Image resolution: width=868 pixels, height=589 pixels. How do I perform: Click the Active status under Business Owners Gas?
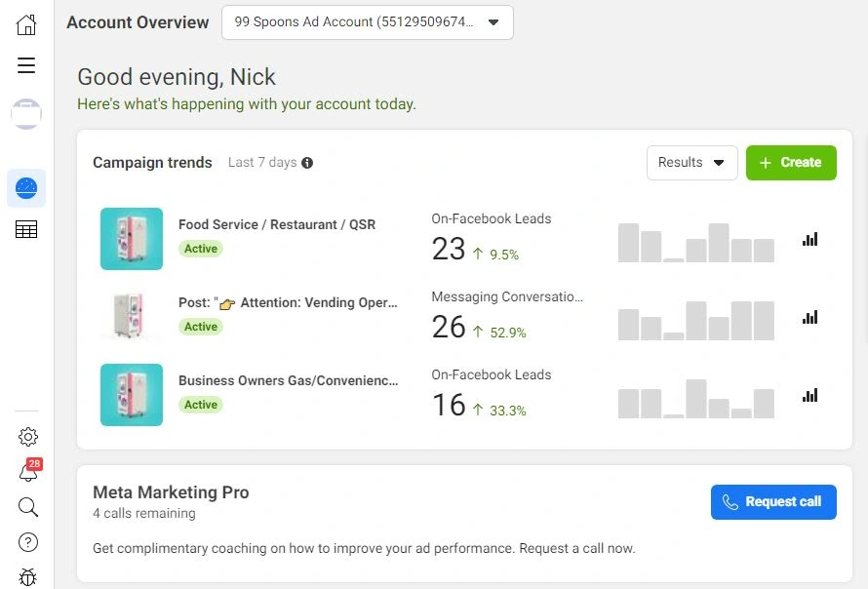click(200, 405)
